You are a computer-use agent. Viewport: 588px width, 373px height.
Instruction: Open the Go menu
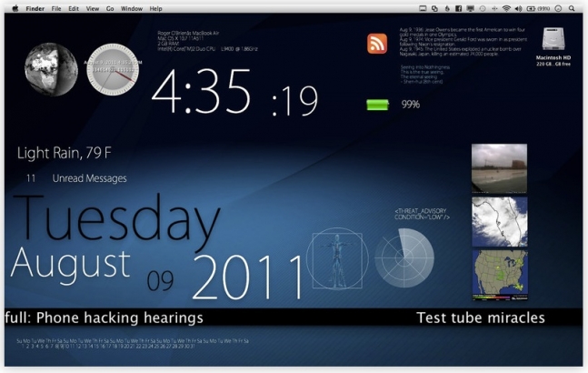[110, 8]
